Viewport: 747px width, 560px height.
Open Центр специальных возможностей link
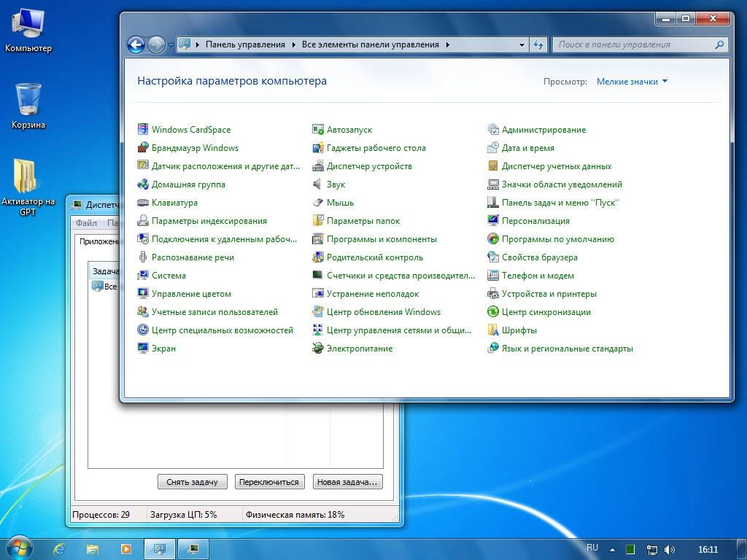tap(222, 330)
